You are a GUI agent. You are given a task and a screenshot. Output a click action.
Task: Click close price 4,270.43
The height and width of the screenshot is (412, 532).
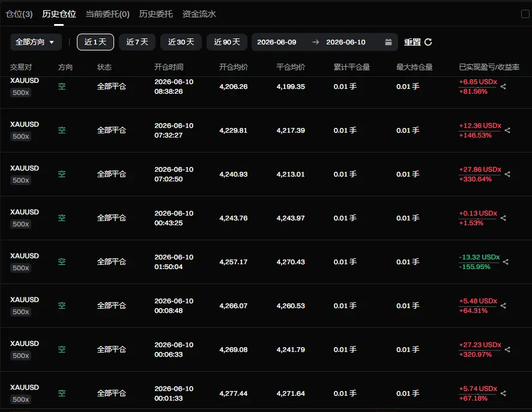(291, 262)
